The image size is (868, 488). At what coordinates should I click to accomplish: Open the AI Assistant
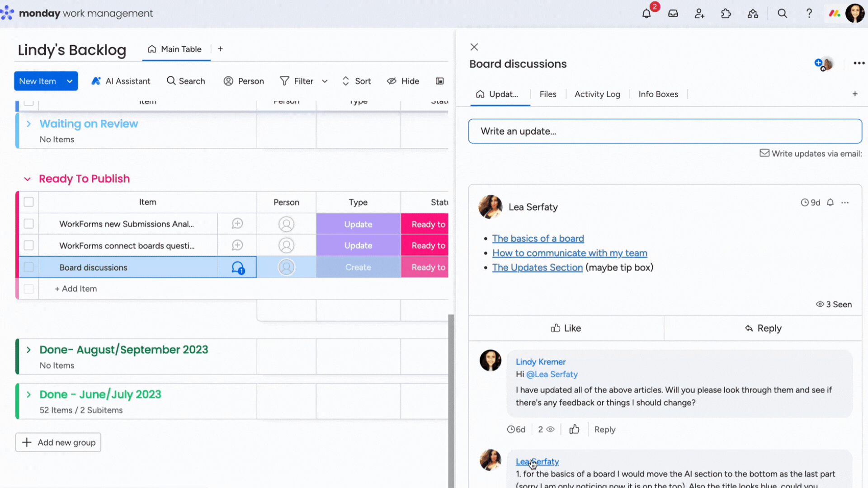coord(121,81)
